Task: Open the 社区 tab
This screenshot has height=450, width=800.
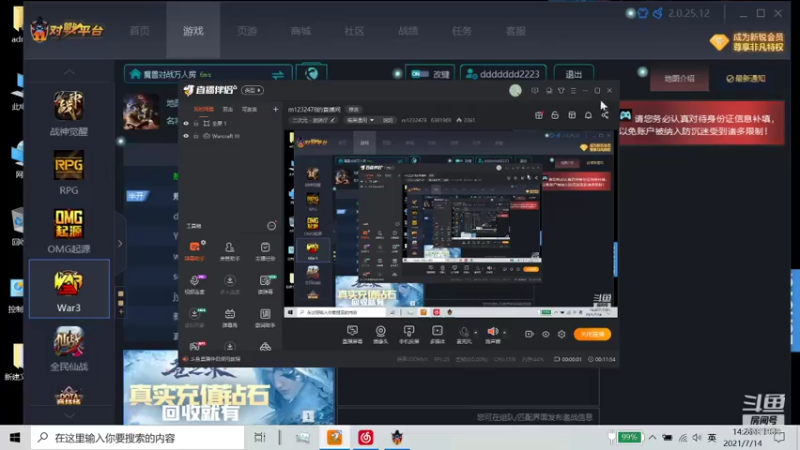Action: 354,31
